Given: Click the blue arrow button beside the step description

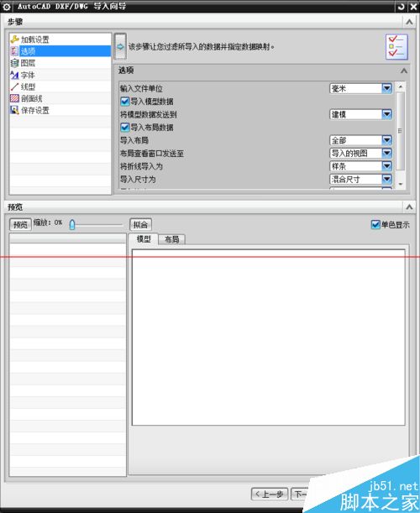Looking at the screenshot, I should coord(120,46).
